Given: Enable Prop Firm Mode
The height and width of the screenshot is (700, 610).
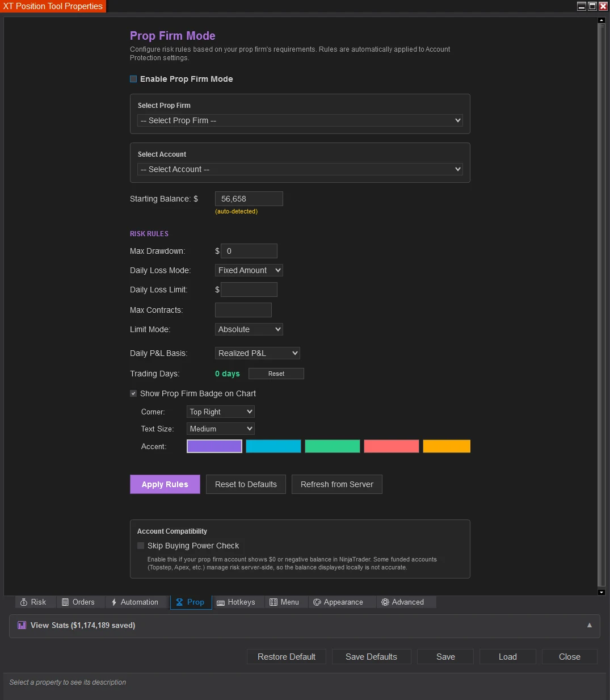Looking at the screenshot, I should click(133, 79).
